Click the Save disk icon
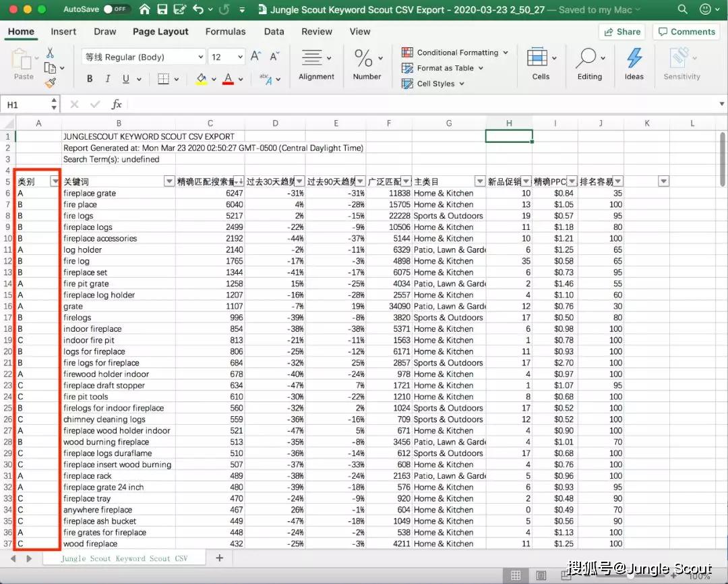 click(162, 9)
